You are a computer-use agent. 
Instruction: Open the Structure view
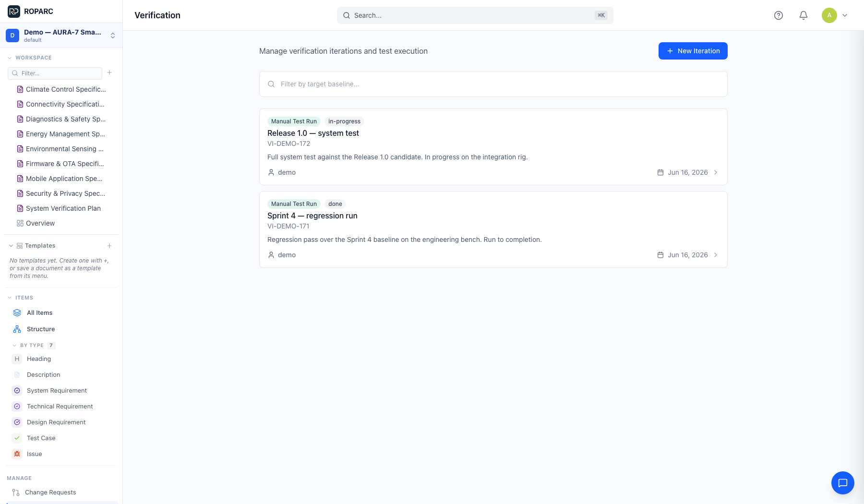click(x=61, y=329)
